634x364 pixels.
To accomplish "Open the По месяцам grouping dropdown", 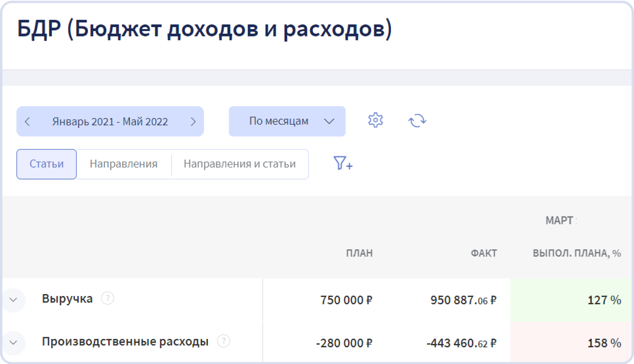I will [287, 121].
